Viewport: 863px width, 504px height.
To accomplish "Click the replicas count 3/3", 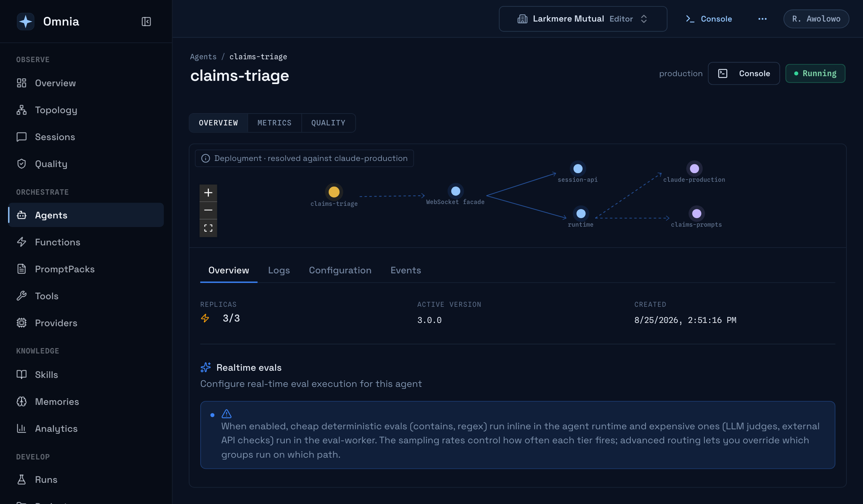I will pos(231,318).
